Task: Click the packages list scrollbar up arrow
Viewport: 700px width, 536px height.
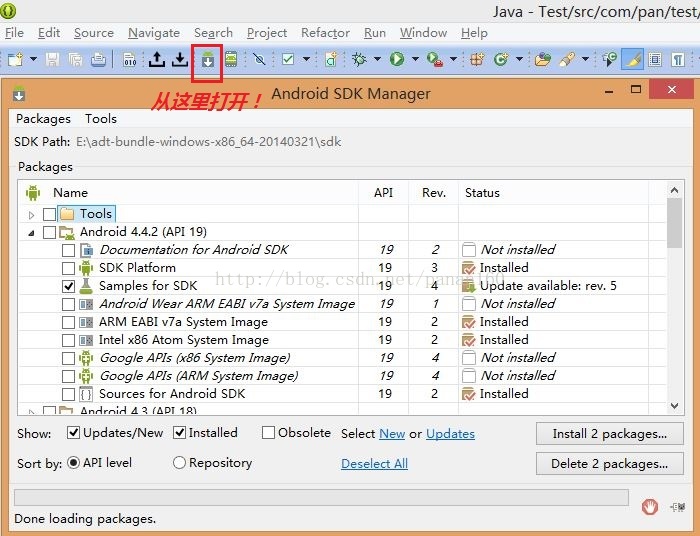Action: point(675,191)
